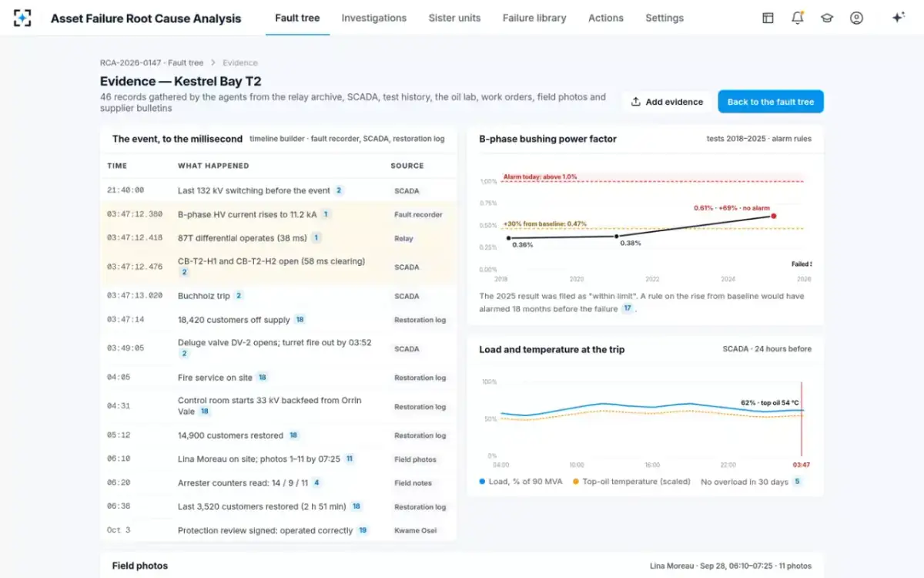Image resolution: width=924 pixels, height=578 pixels.
Task: Open reference badge 2 on Buchholz trip row
Action: [x=239, y=296]
